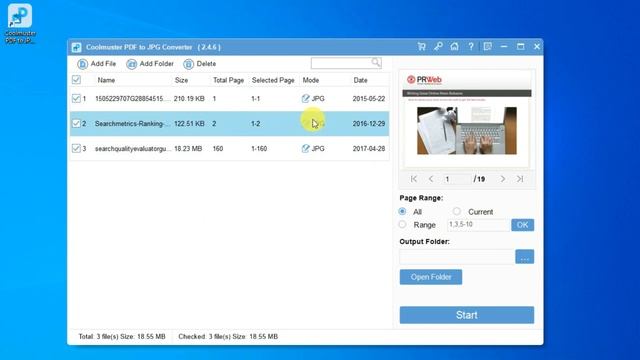Uncheck the searchqualityevaluator file checkbox
Screen dimensions: 640x360
pyautogui.click(x=76, y=148)
